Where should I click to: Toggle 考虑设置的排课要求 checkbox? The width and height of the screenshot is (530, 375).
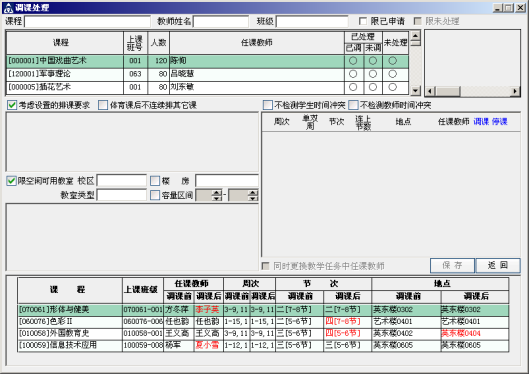[12, 105]
